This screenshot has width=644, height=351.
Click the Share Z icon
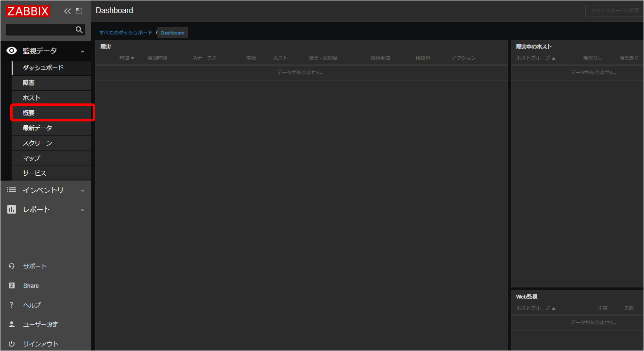(12, 285)
